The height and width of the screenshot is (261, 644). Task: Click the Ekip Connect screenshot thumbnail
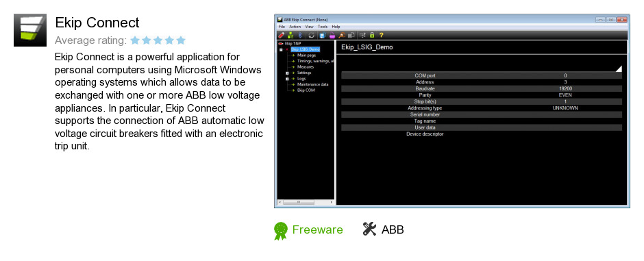[x=451, y=111]
